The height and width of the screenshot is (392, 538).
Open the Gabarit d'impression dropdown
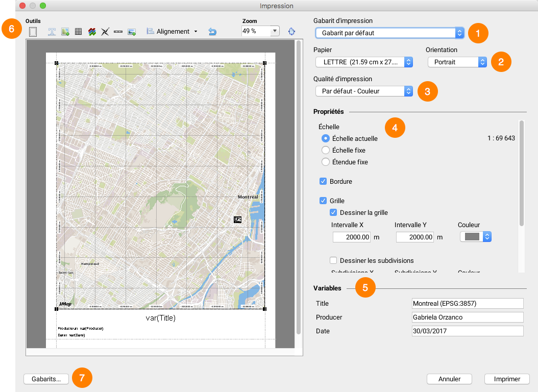pyautogui.click(x=389, y=33)
